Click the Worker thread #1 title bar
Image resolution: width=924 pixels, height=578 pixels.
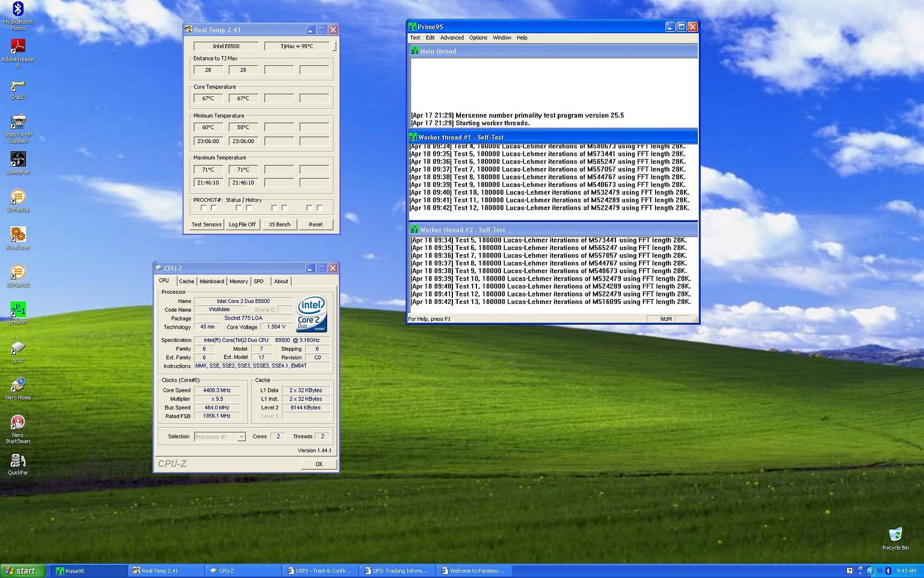pos(553,137)
